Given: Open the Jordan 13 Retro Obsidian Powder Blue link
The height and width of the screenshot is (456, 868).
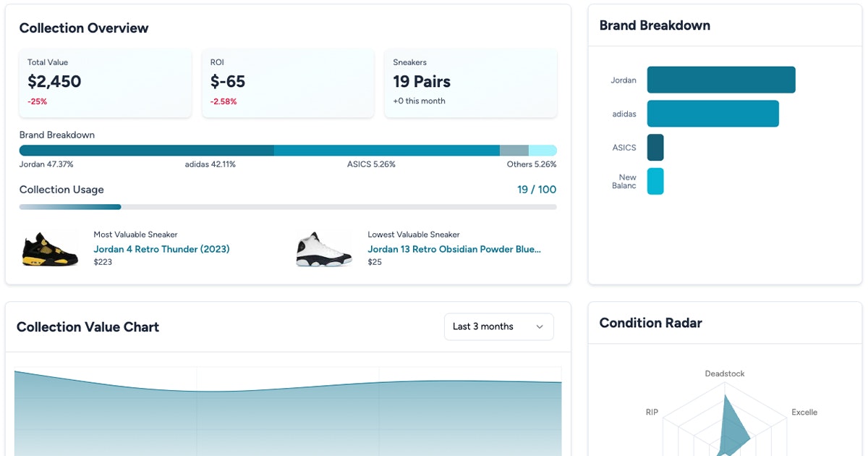Looking at the screenshot, I should (x=454, y=249).
